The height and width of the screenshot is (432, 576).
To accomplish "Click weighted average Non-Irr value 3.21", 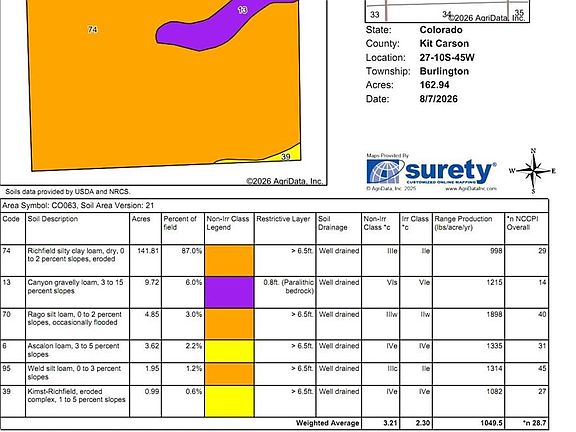I will click(x=390, y=423).
